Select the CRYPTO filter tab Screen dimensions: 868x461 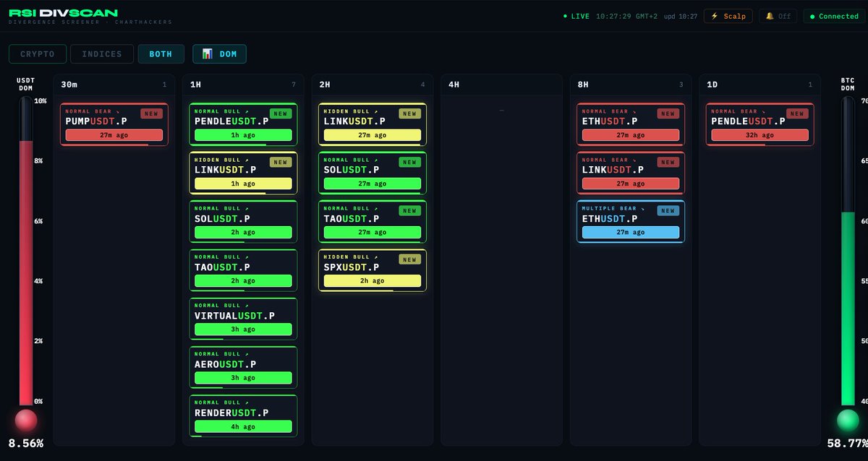click(x=38, y=54)
